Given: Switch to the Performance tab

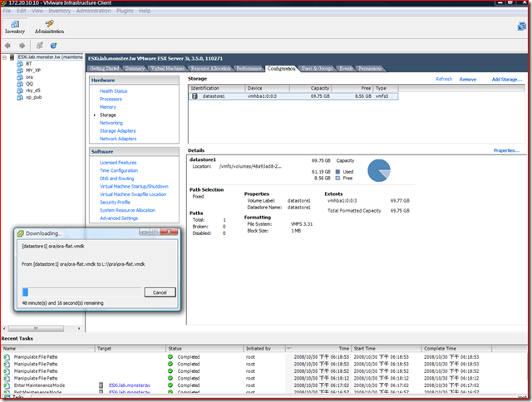Looking at the screenshot, I should pos(249,68).
